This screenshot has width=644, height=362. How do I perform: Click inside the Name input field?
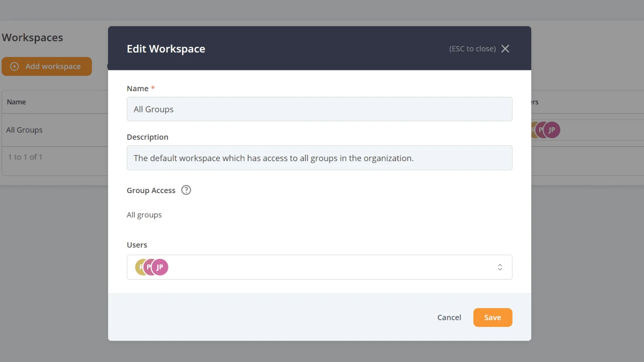(x=319, y=109)
